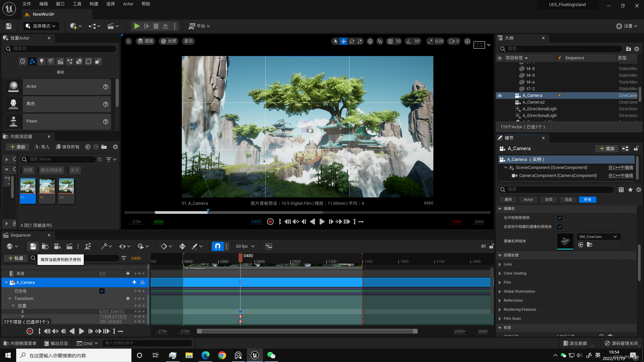Click 保存所有 in Content Browser
Image resolution: width=644 pixels, height=362 pixels.
point(68,147)
